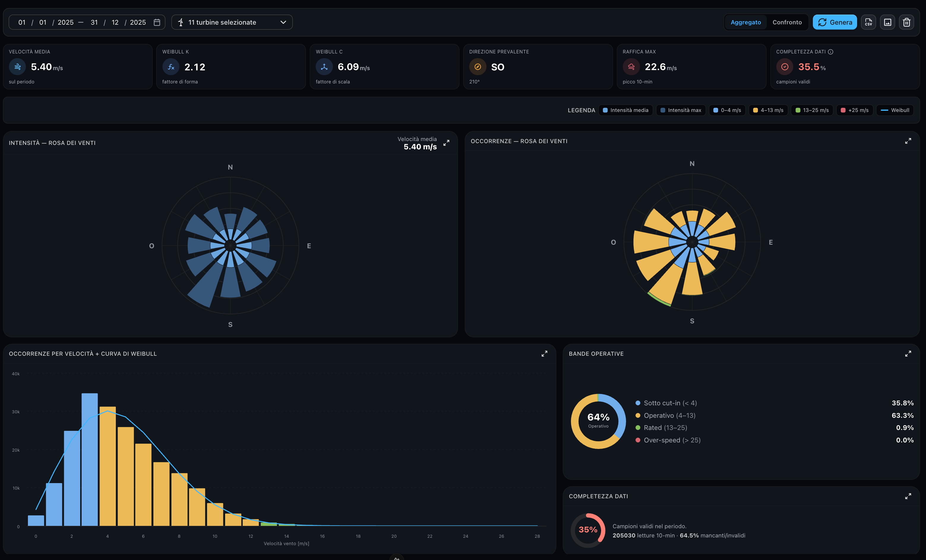This screenshot has width=926, height=560.
Task: Click 35.8% value in Bande Operative
Action: point(903,403)
